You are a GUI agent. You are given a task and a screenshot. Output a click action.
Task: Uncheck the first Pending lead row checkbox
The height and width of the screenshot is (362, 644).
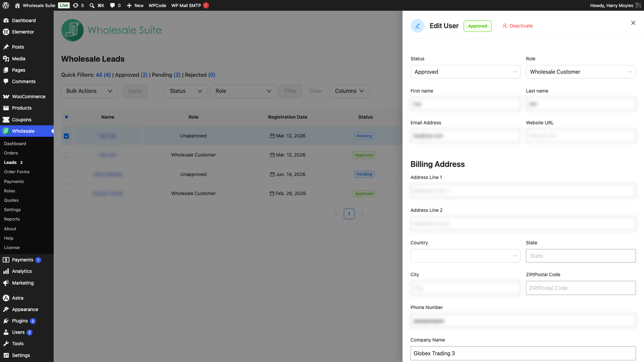66,136
